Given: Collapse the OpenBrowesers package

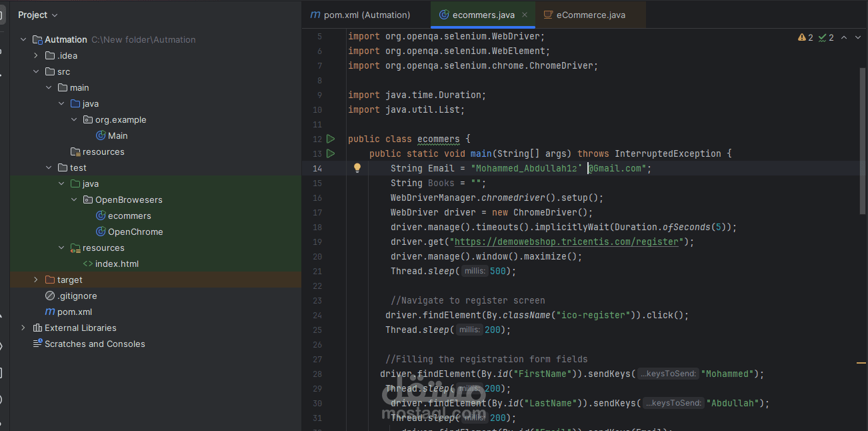Looking at the screenshot, I should point(74,199).
